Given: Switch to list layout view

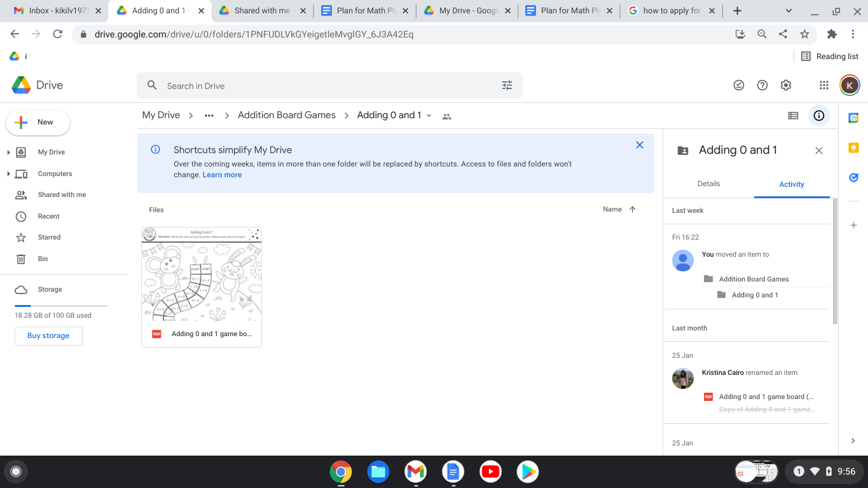Looking at the screenshot, I should click(793, 116).
